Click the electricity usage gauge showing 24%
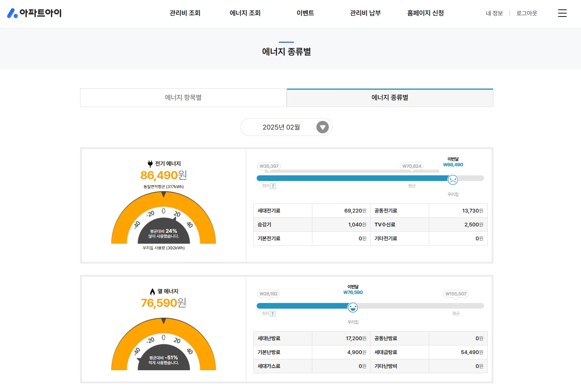 [163, 218]
